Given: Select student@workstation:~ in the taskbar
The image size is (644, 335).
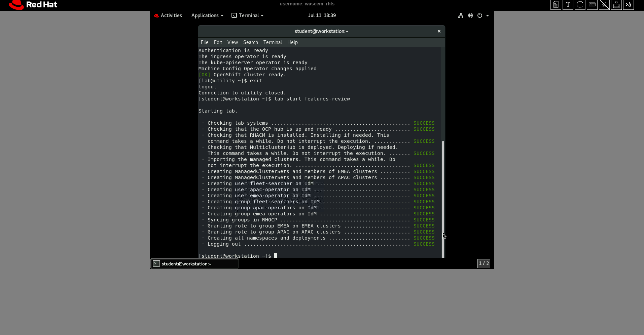Looking at the screenshot, I should point(194,264).
